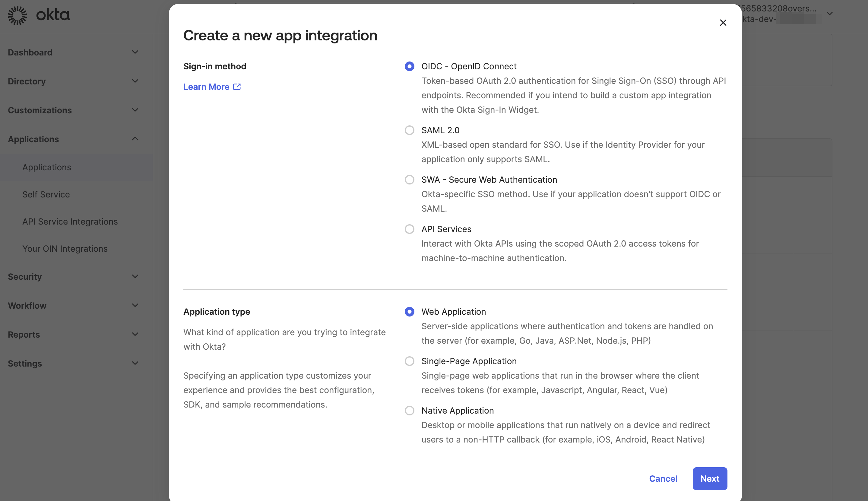Click the 'Single-Page Application' label text

point(469,361)
